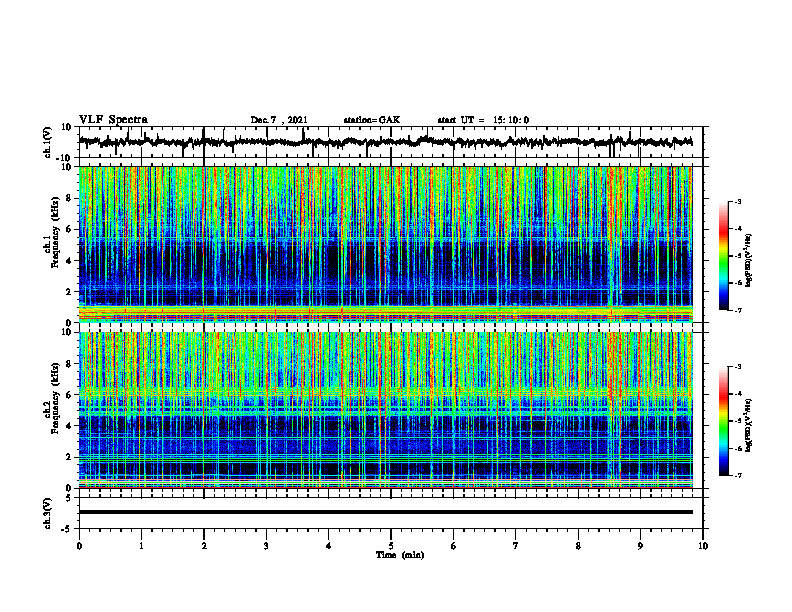
Task: Click the ch.2 spectrogram color bar
Action: point(723,421)
